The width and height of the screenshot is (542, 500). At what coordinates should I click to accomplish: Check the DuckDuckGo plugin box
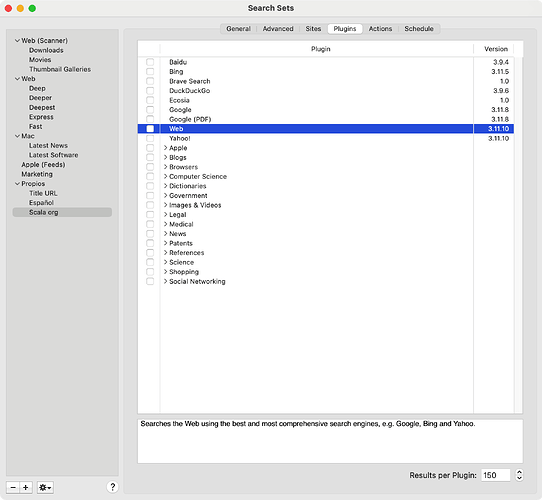[150, 91]
